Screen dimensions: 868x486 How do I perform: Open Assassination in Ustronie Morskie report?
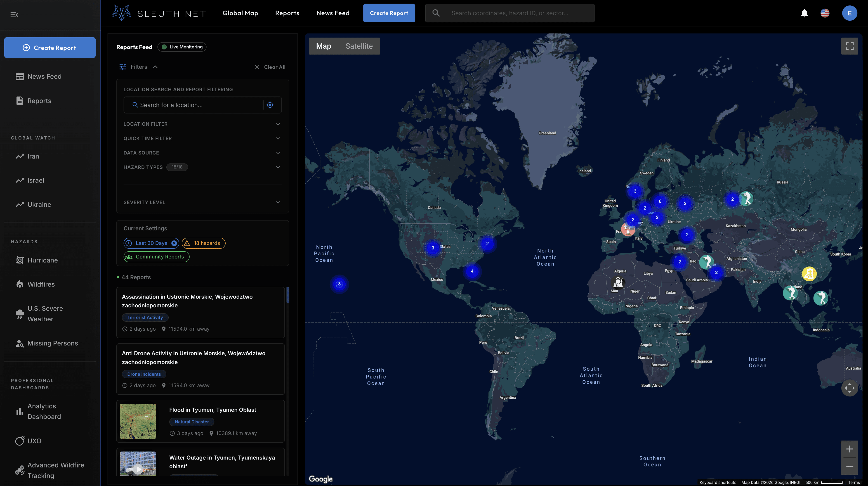click(200, 313)
